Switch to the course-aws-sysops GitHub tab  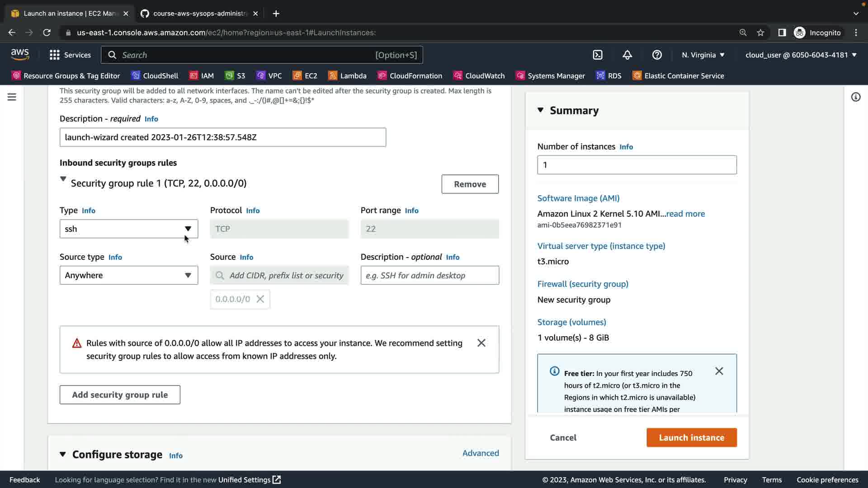click(x=199, y=14)
